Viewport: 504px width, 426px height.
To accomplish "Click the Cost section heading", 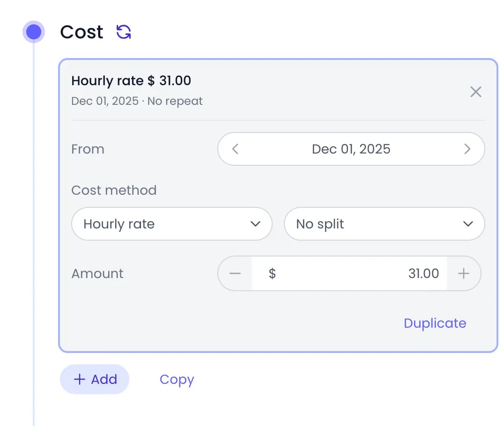I will pos(82,32).
